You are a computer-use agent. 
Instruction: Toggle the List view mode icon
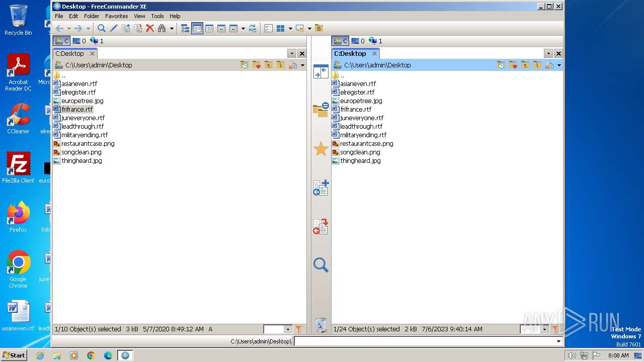pos(197,29)
